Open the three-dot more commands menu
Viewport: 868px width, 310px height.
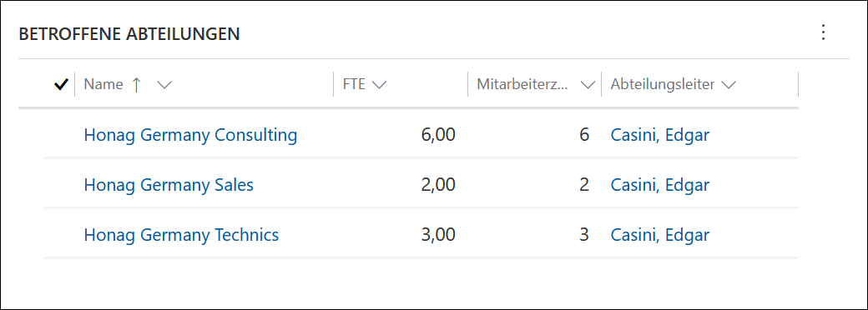pos(823,32)
